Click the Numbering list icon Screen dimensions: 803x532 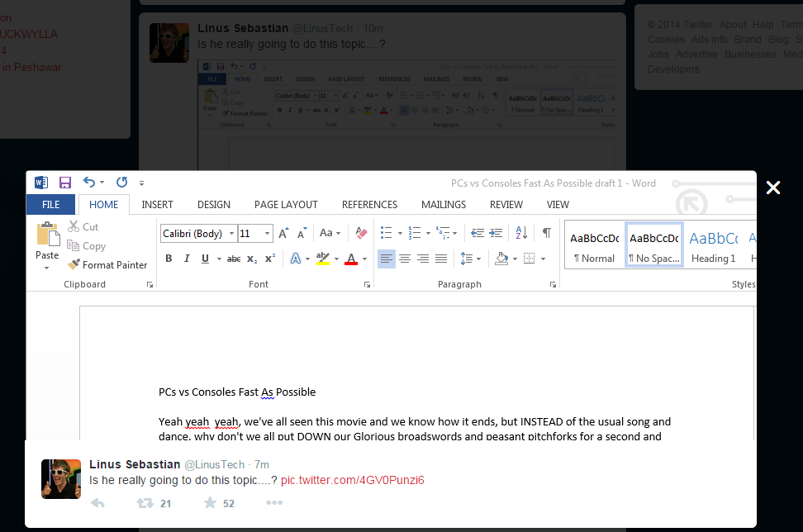414,233
